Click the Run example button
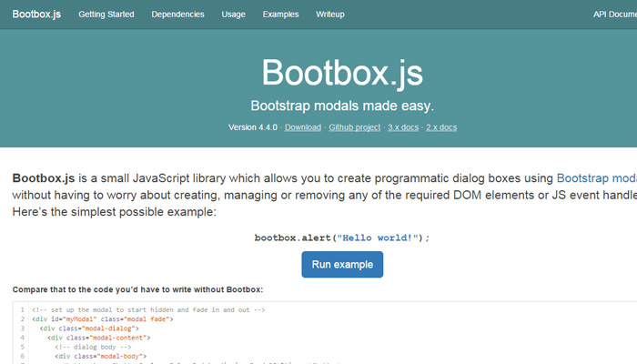This screenshot has height=364, width=637. 342,265
